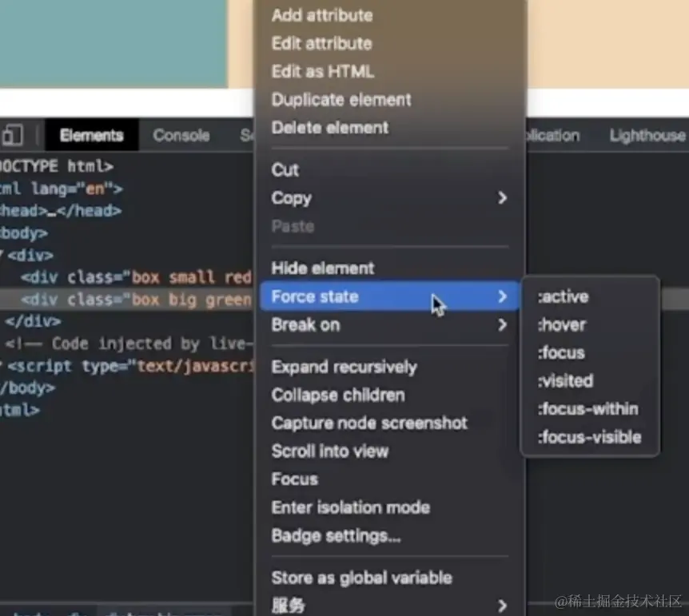Select the box small red div node
The height and width of the screenshot is (616, 689).
[x=136, y=277]
